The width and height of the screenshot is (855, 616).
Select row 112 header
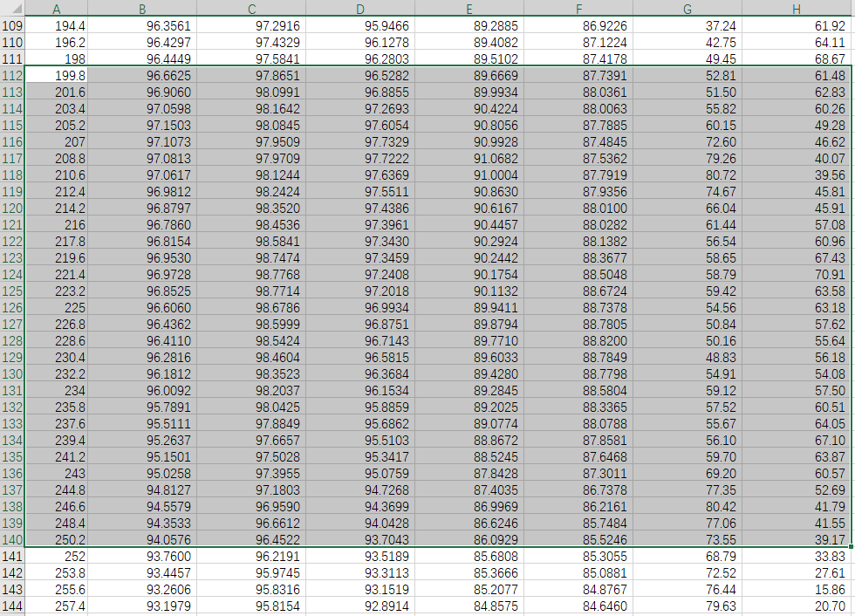pyautogui.click(x=12, y=75)
